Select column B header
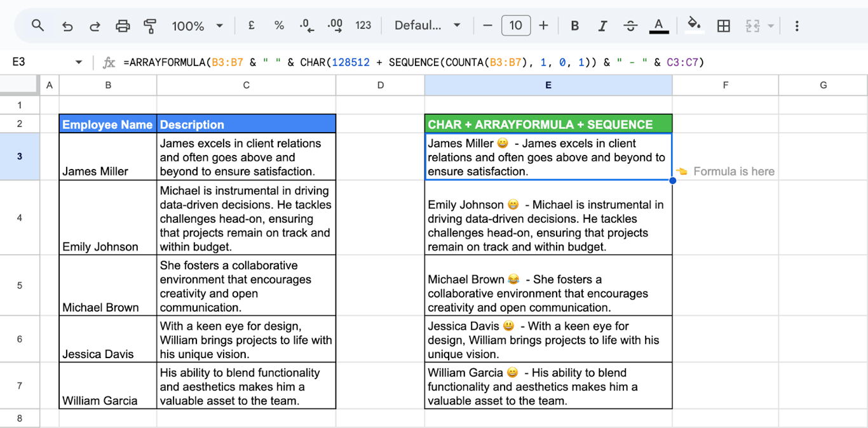Image resolution: width=868 pixels, height=428 pixels. tap(108, 85)
